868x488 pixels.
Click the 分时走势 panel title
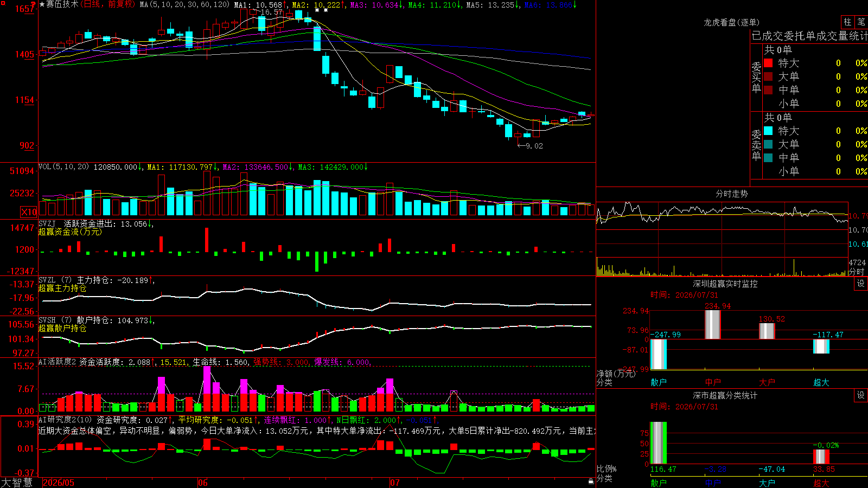[x=732, y=194]
